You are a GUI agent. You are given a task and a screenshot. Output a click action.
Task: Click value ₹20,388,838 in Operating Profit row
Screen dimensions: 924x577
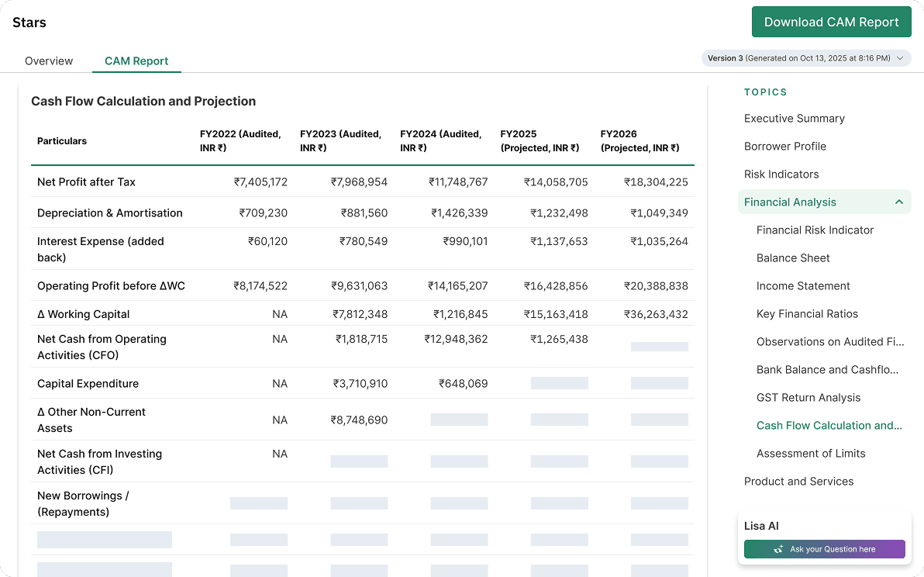click(656, 286)
